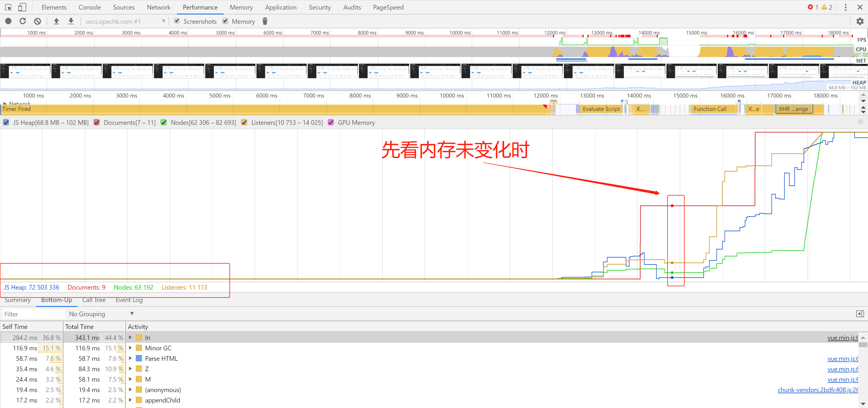Toggle the heaviest stack sidebar icon
Viewport: 868px width, 408px height.
pyautogui.click(x=860, y=314)
